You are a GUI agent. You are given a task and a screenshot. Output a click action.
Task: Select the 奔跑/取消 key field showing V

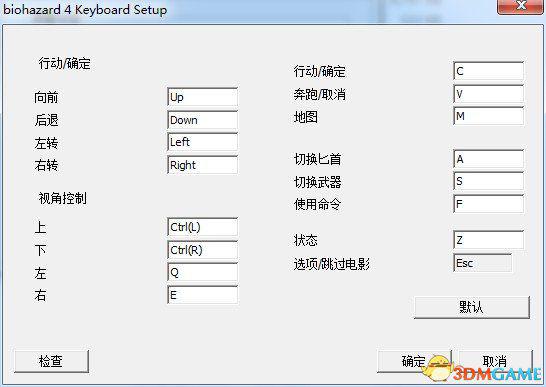coord(489,94)
